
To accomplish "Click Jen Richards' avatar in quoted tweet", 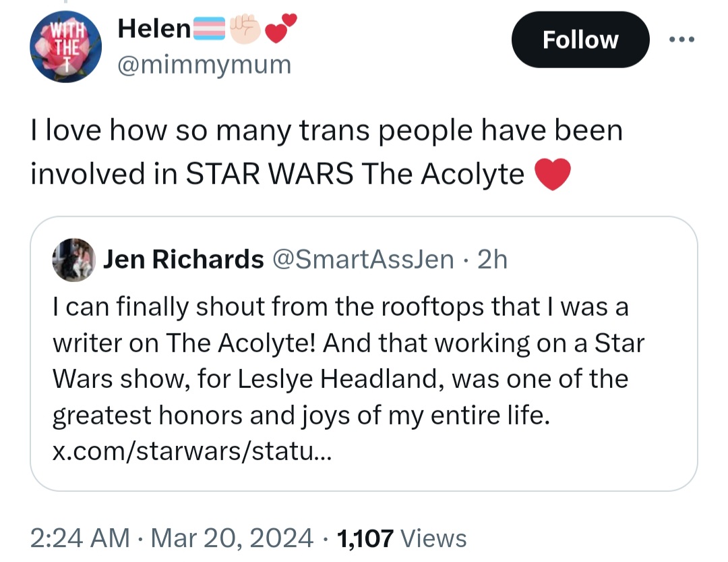I will tap(74, 260).
